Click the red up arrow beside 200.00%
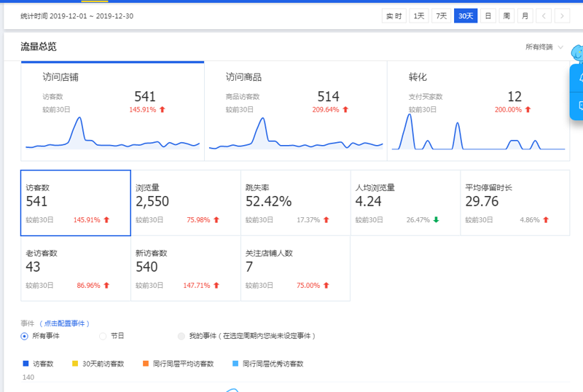The height and width of the screenshot is (392, 583). click(x=528, y=109)
